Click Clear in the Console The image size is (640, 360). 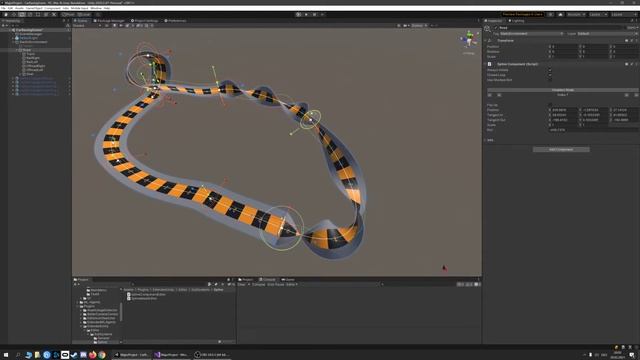(x=242, y=284)
